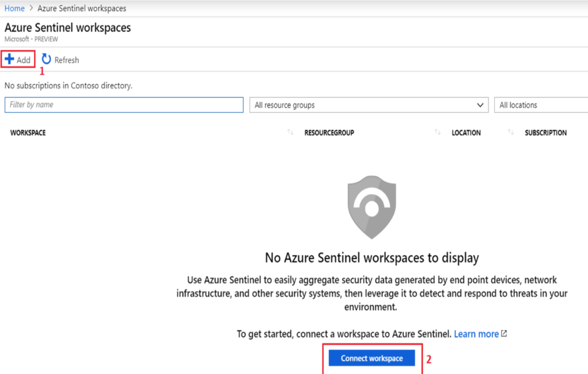Image resolution: width=588 pixels, height=374 pixels.
Task: Focus the Filter by name field
Action: [124, 105]
